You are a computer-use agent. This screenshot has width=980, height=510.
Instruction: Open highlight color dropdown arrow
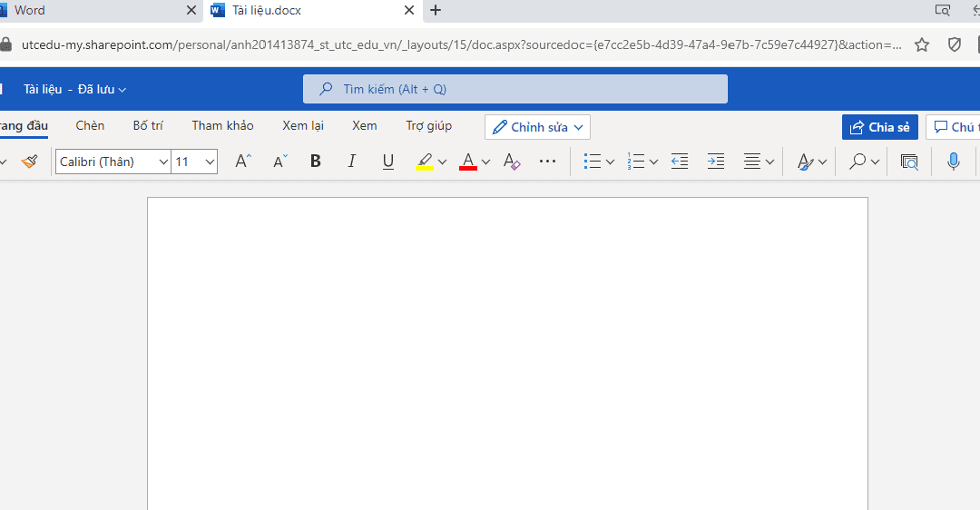[443, 162]
